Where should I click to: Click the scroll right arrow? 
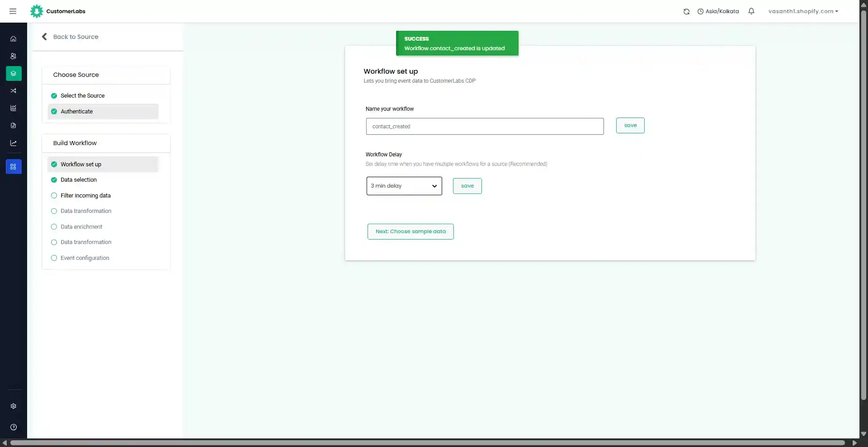point(854,443)
